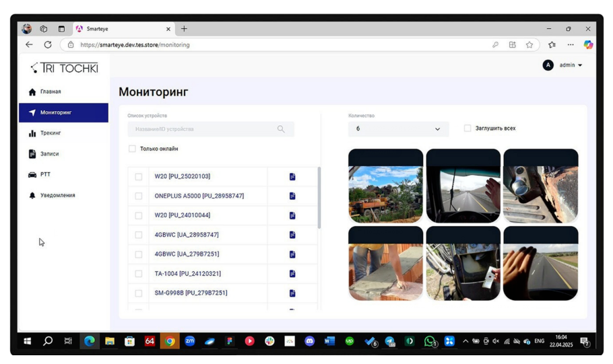Click device name SM-G998B [PU_279B7251]
The image size is (613, 364).
(x=191, y=293)
